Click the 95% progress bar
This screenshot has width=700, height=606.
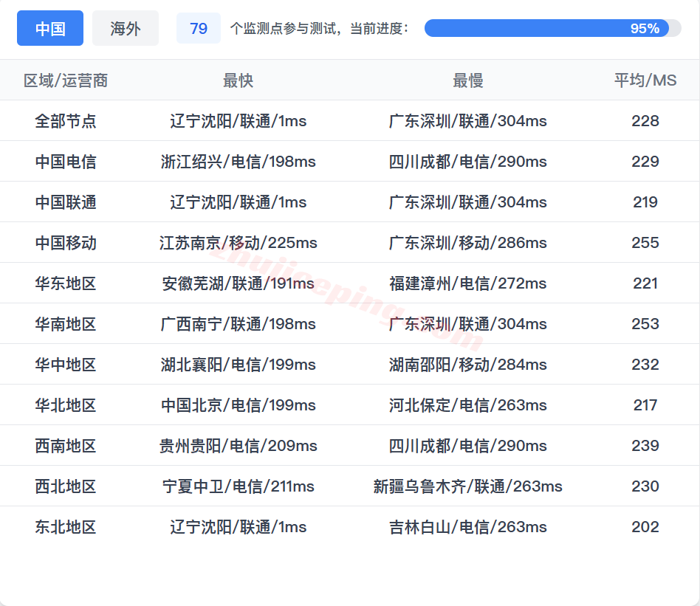click(552, 28)
